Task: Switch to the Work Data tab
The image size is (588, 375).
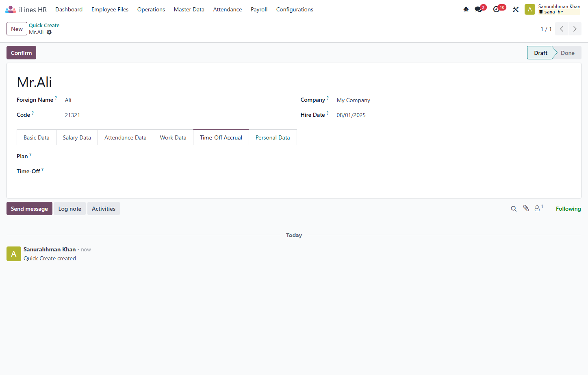Action: point(173,137)
